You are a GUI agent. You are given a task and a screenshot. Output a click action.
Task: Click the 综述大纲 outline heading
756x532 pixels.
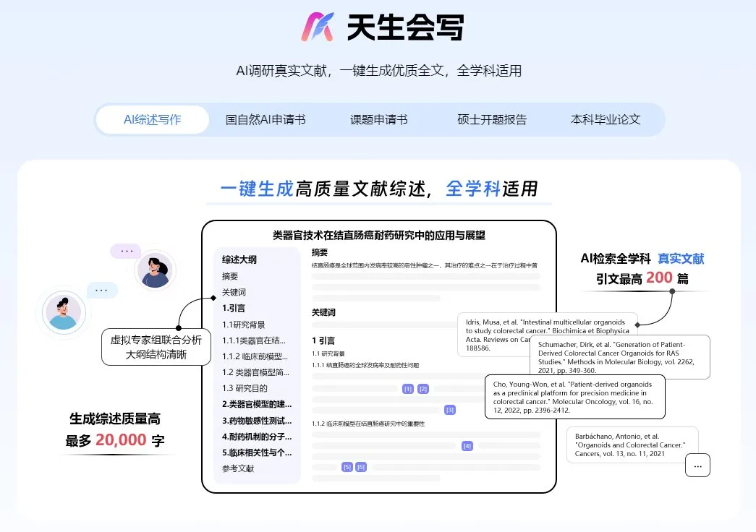pyautogui.click(x=239, y=259)
